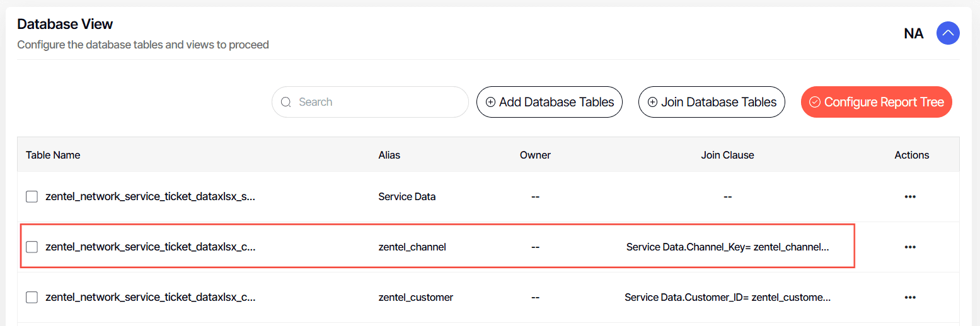
Task: Click the magnifier icon in the search box
Action: click(x=285, y=102)
